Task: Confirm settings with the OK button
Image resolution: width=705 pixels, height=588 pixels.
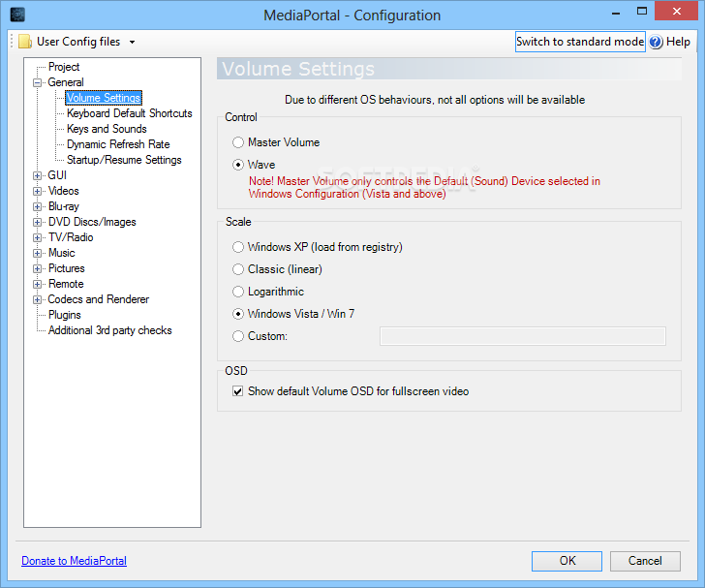Action: 567,561
